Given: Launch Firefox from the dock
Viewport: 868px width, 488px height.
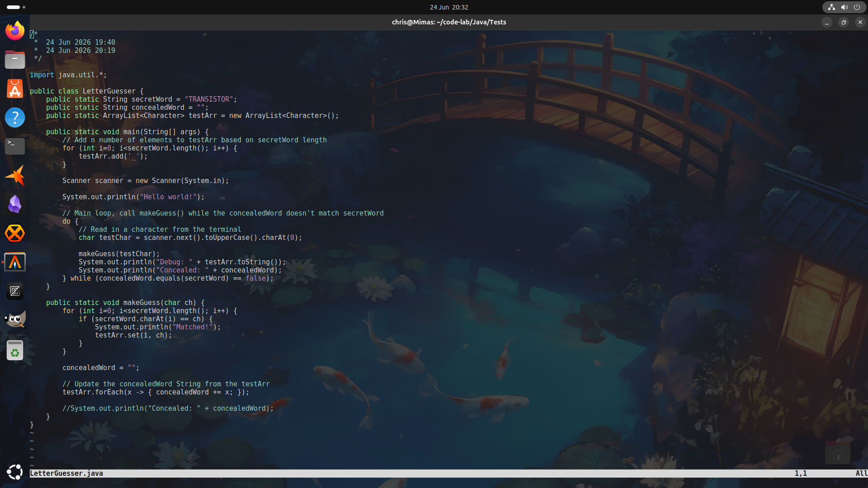Looking at the screenshot, I should coord(15,31).
